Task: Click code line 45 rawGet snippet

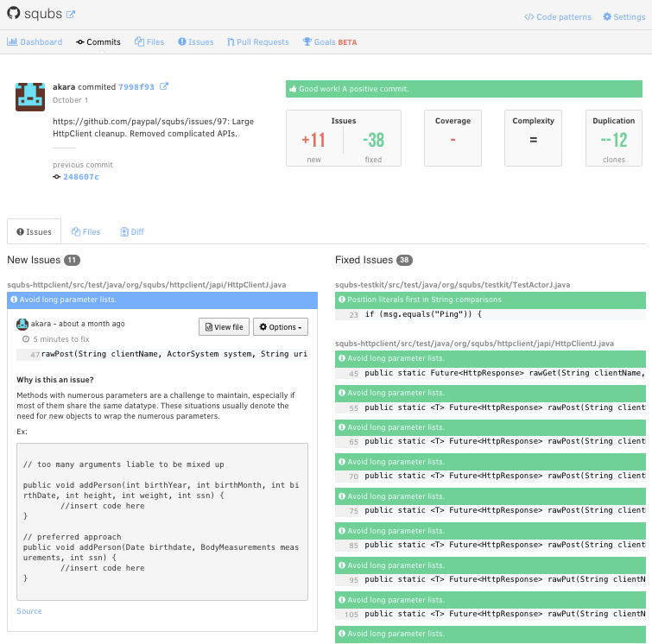Action: point(491,373)
